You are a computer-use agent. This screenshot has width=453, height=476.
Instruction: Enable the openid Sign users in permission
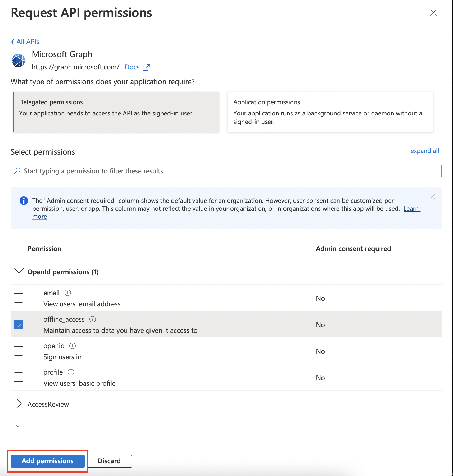tap(18, 351)
